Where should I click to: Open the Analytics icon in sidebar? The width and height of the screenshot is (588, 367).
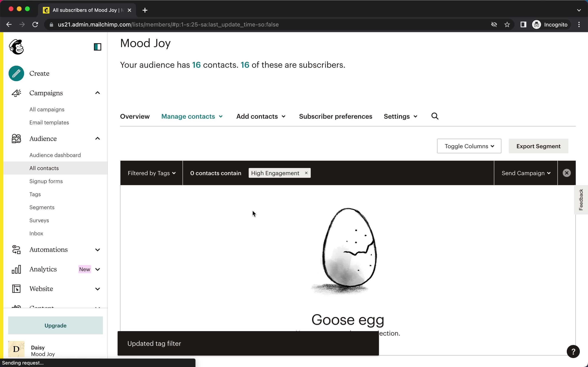(x=17, y=269)
